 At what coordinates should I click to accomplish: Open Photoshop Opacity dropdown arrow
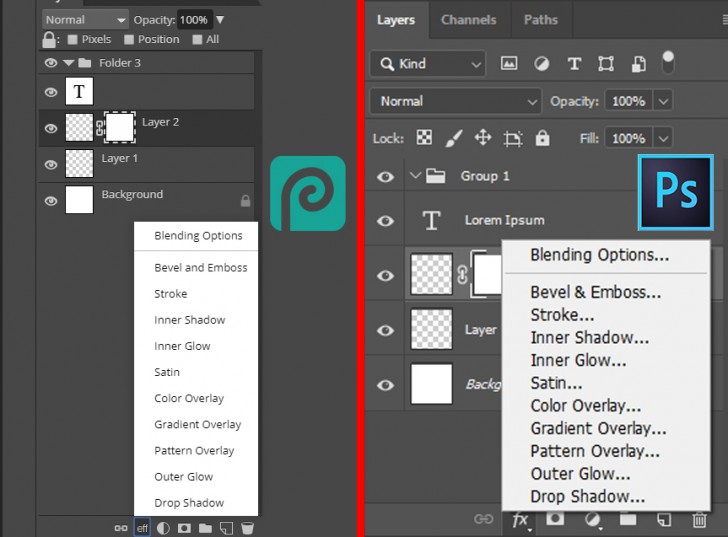[x=663, y=101]
